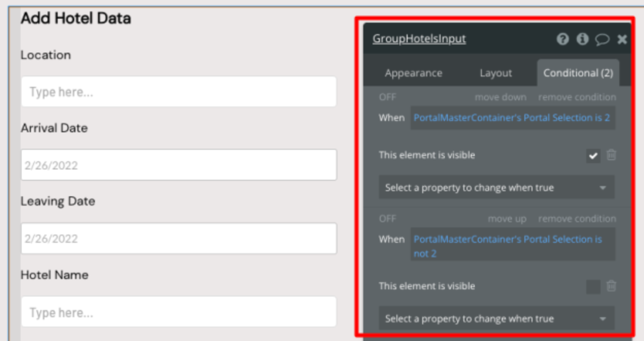Open first 'Select a property to change' dropdown
Image resolution: width=644 pixels, height=341 pixels.
pyautogui.click(x=496, y=188)
